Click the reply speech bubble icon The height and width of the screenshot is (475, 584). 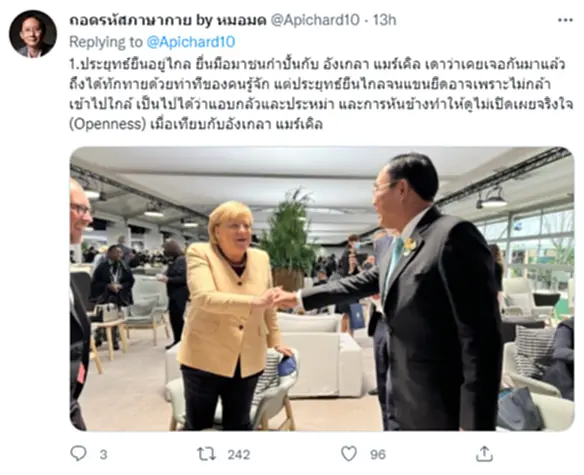78,453
